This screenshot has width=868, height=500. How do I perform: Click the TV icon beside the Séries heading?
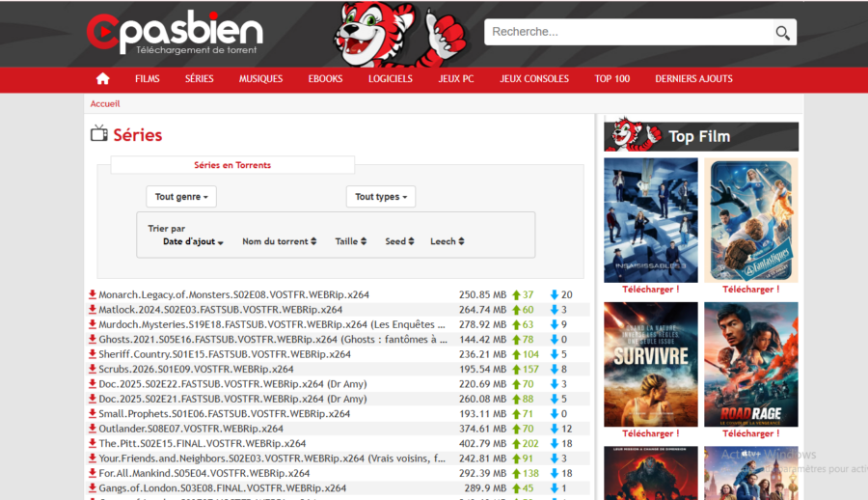point(98,134)
